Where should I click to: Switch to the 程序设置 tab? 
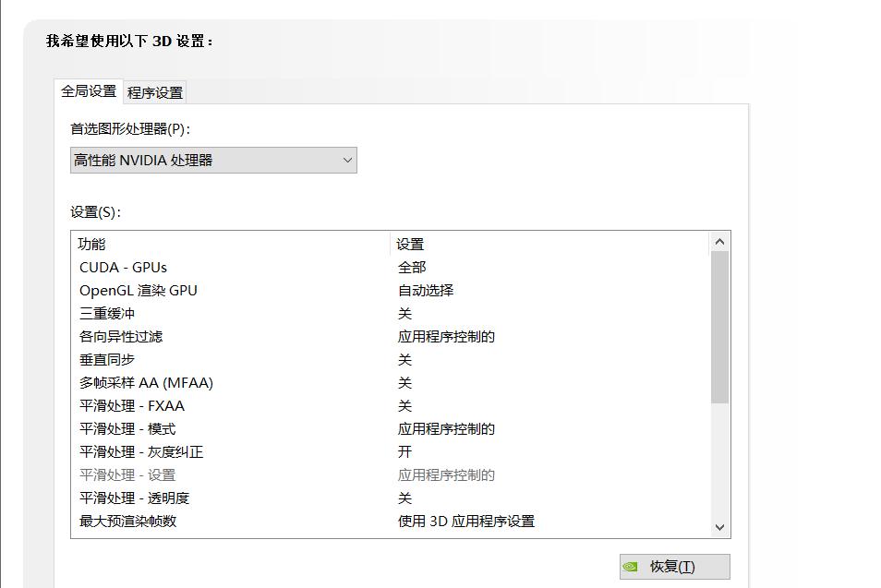click(154, 91)
